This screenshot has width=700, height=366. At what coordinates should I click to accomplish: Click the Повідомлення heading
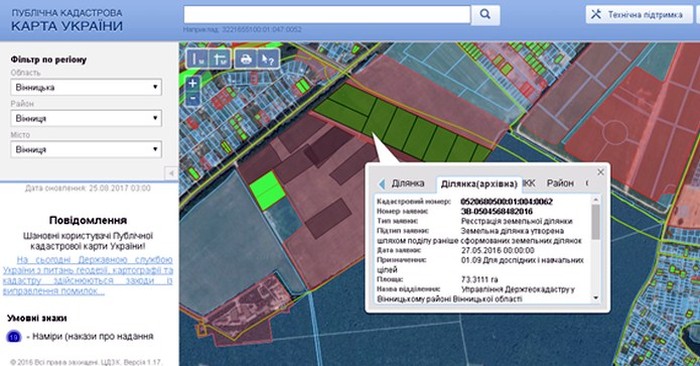[88, 220]
